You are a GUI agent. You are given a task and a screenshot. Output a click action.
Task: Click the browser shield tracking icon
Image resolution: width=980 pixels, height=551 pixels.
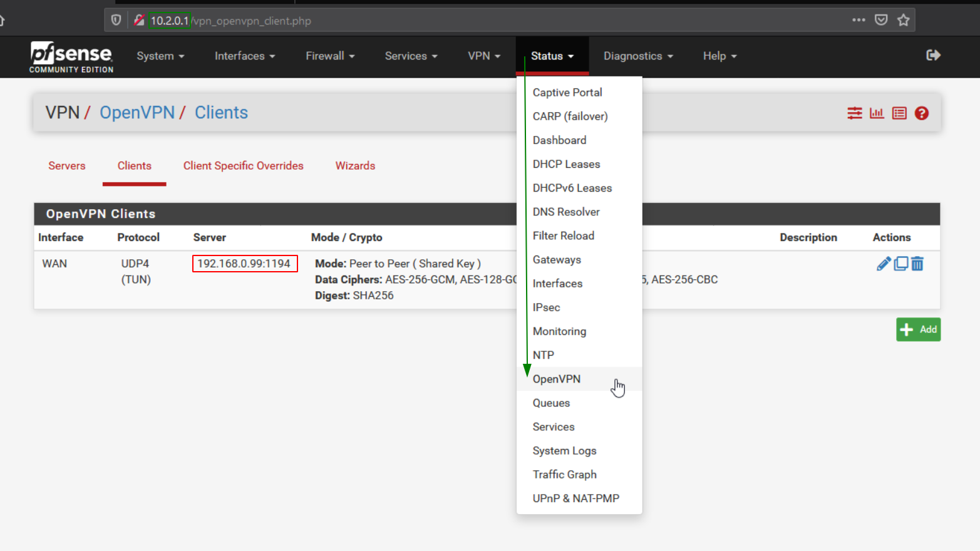[116, 20]
